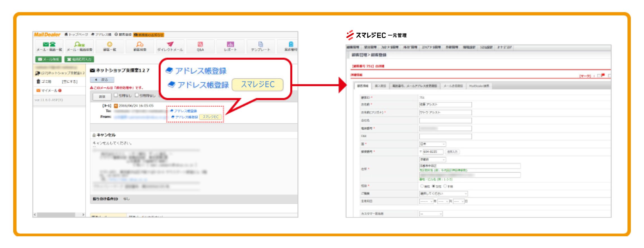Click the small スマレジEC button beside the From address
Screen dimensions: 644x248
(211, 117)
